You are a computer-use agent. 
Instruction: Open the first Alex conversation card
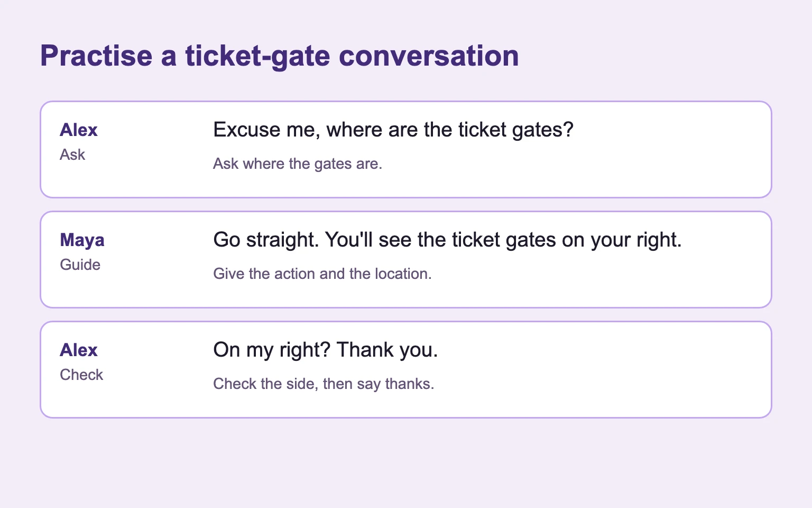(x=406, y=150)
